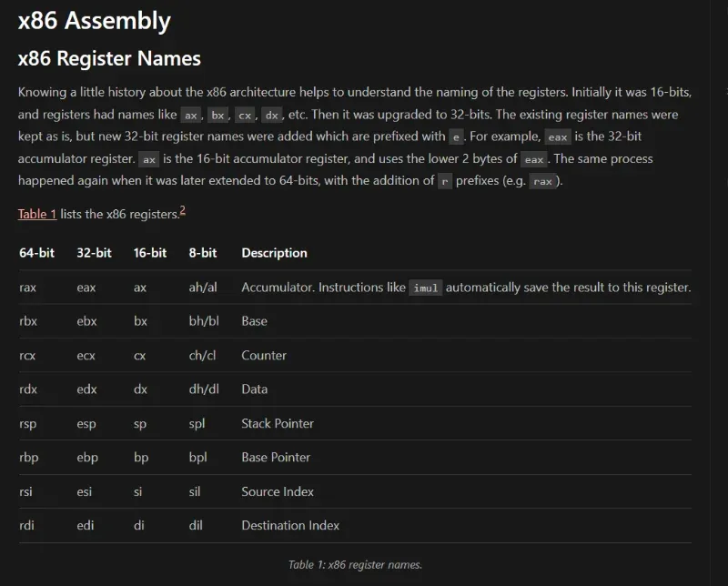Click the "Description" column header
The height and width of the screenshot is (586, 728).
click(274, 253)
